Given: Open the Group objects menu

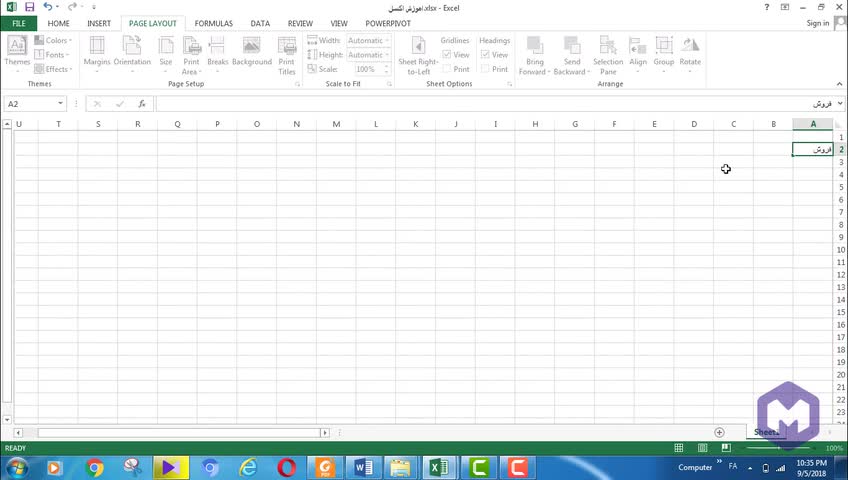Looking at the screenshot, I should [664, 54].
